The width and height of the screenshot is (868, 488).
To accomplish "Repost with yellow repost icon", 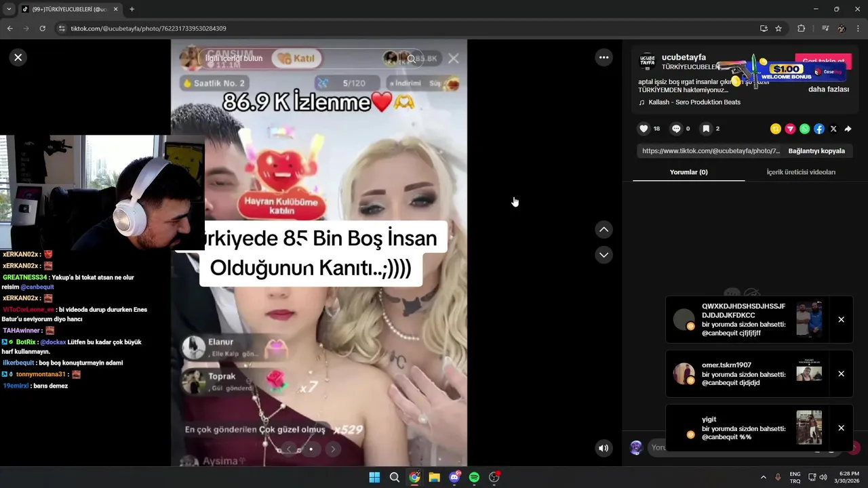I will tap(776, 129).
